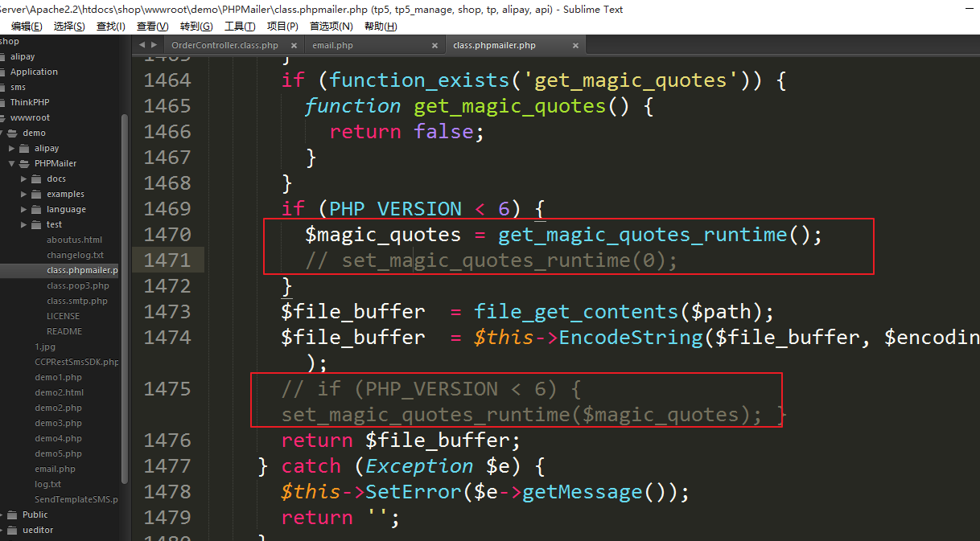980x541 pixels.
Task: Switch to the OrderController.class.php tab
Action: (224, 46)
